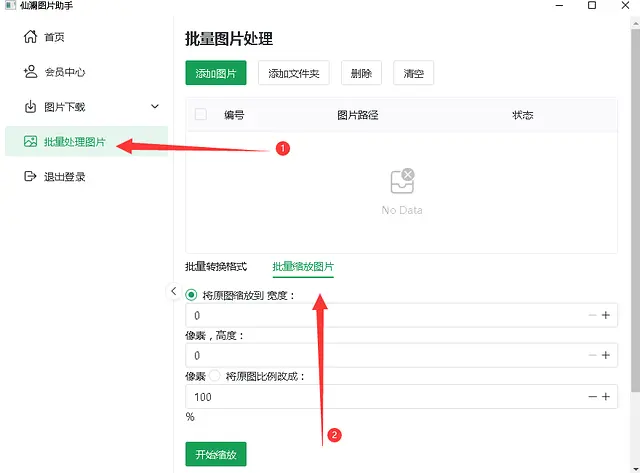Click the batch process image icon
This screenshot has width=640, height=473.
30,142
